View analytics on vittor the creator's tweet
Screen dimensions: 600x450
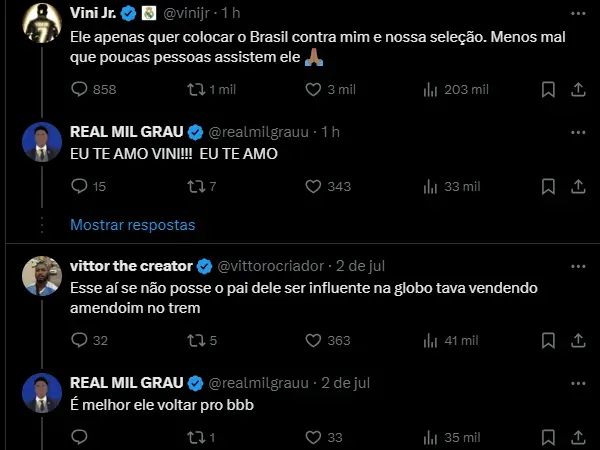431,341
